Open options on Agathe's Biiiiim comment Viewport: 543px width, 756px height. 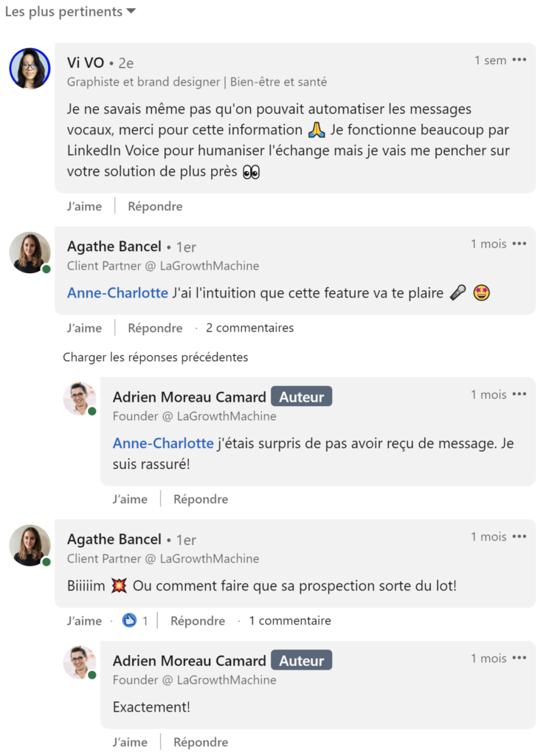[519, 536]
